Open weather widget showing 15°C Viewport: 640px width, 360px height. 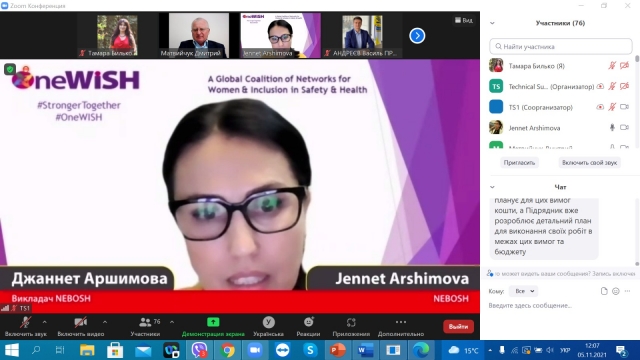tap(464, 350)
